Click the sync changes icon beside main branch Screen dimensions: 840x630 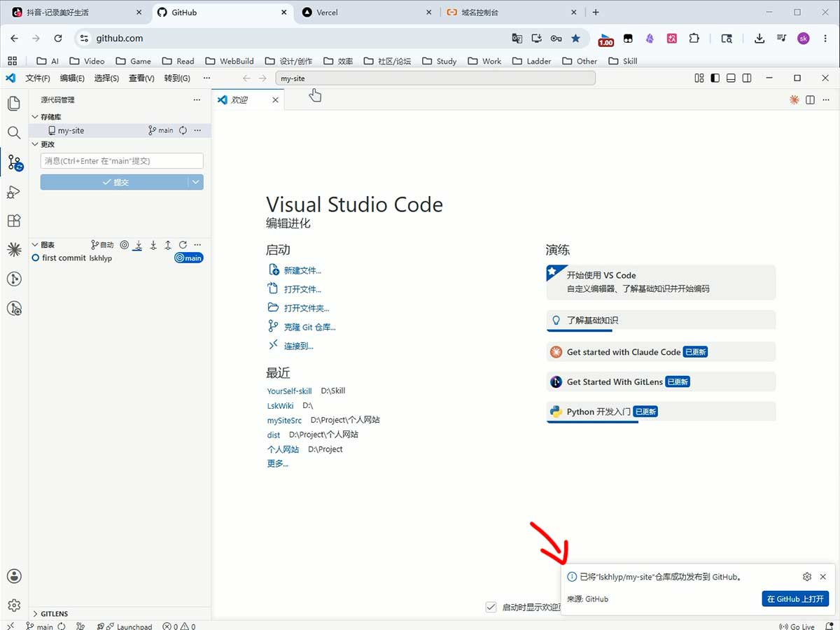click(183, 130)
